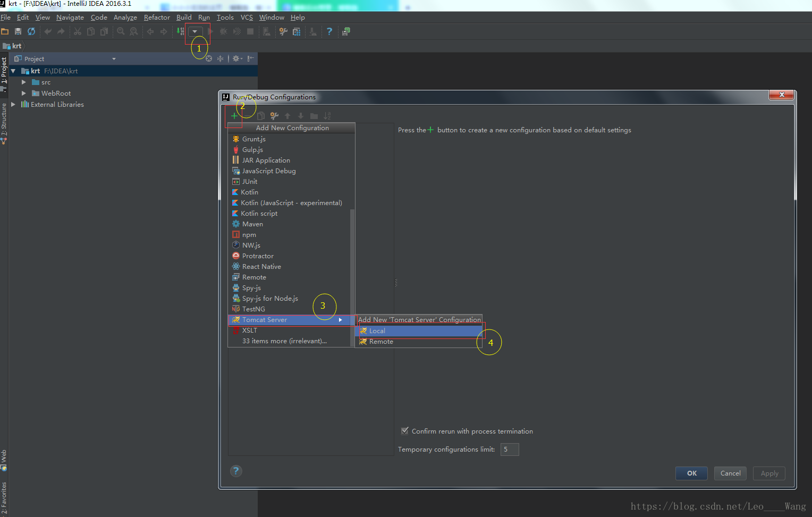
Task: Click the Collapse All icon in Project panel
Action: pos(220,58)
